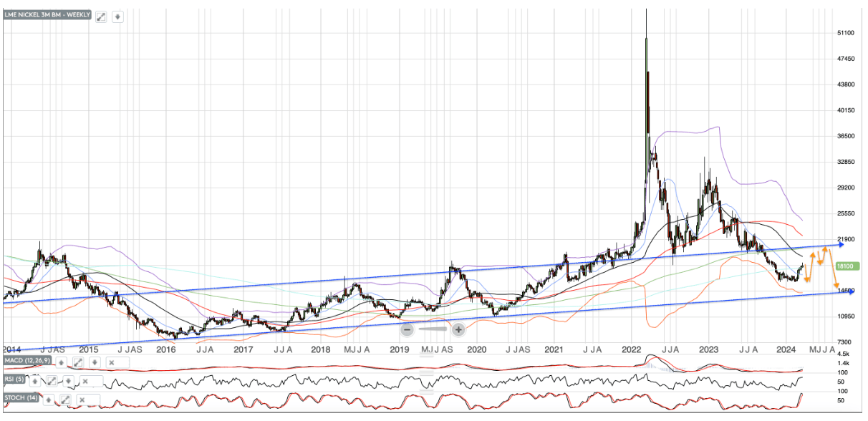This screenshot has height=421, width=868.
Task: Zoom out the chart with minus button
Action: [407, 330]
